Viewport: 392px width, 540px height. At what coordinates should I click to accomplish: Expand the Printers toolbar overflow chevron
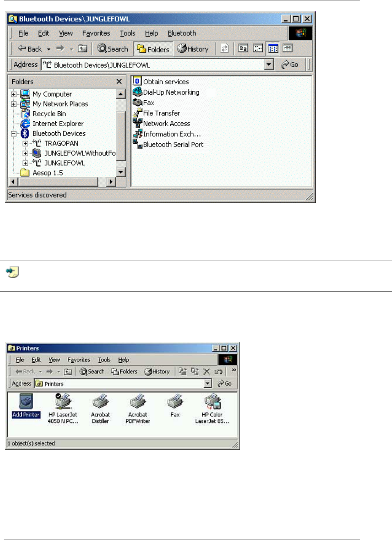[234, 370]
